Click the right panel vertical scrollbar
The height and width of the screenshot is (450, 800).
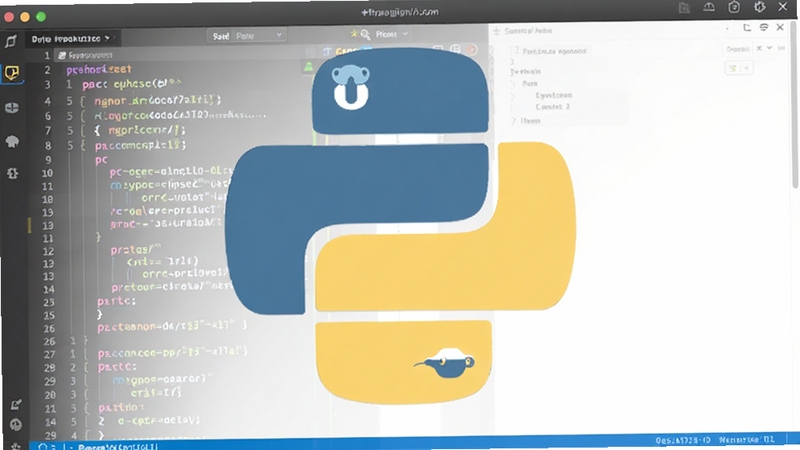tap(795, 107)
